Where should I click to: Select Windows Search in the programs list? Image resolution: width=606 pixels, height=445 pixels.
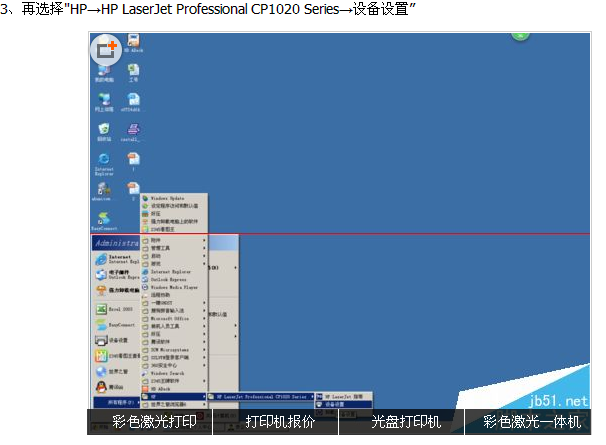pyautogui.click(x=174, y=373)
